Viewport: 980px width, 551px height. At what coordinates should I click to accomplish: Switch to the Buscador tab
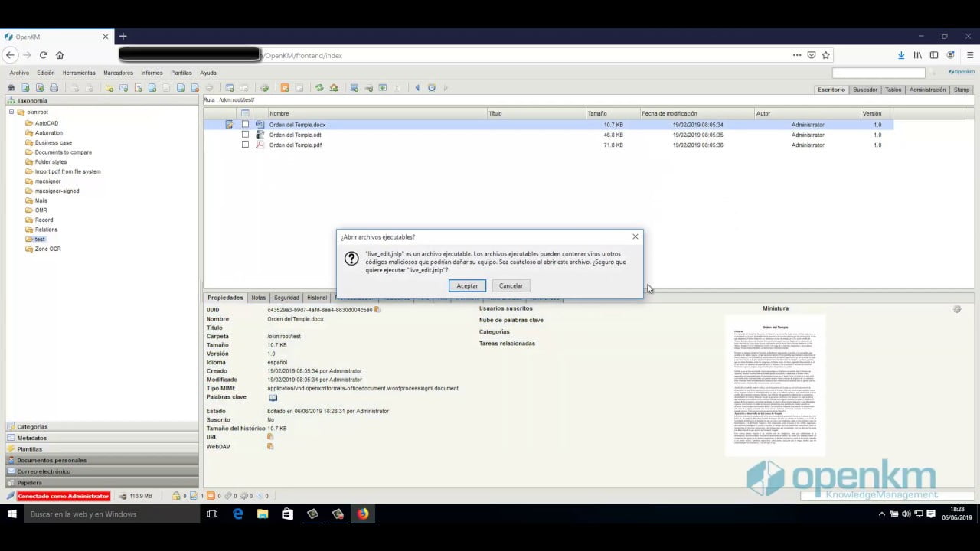(x=865, y=90)
